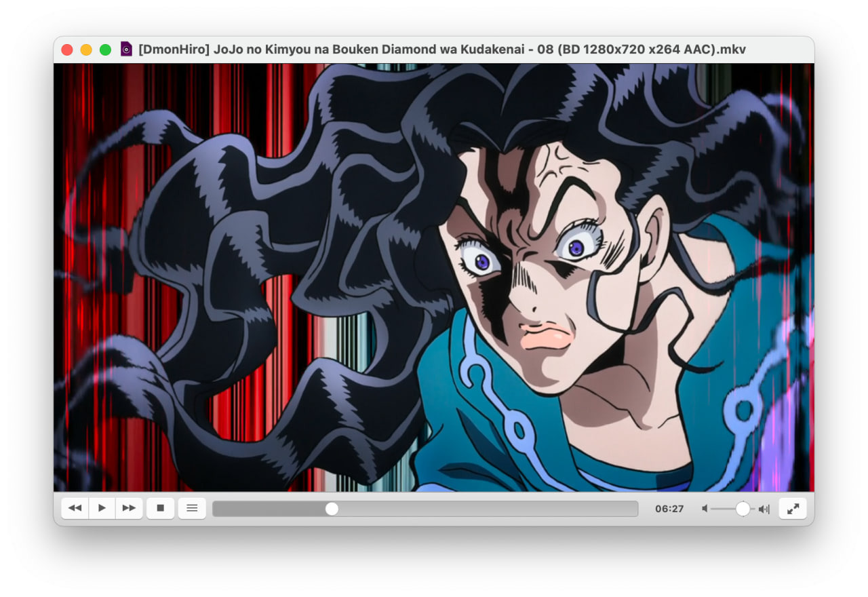Click the video file name title text
Viewport: 868px width, 597px height.
tap(442, 50)
